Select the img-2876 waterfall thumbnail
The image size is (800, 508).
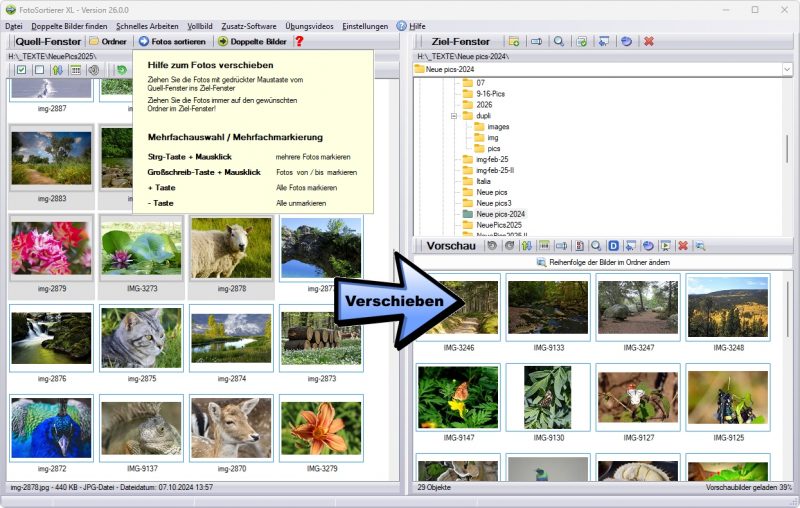[x=52, y=338]
